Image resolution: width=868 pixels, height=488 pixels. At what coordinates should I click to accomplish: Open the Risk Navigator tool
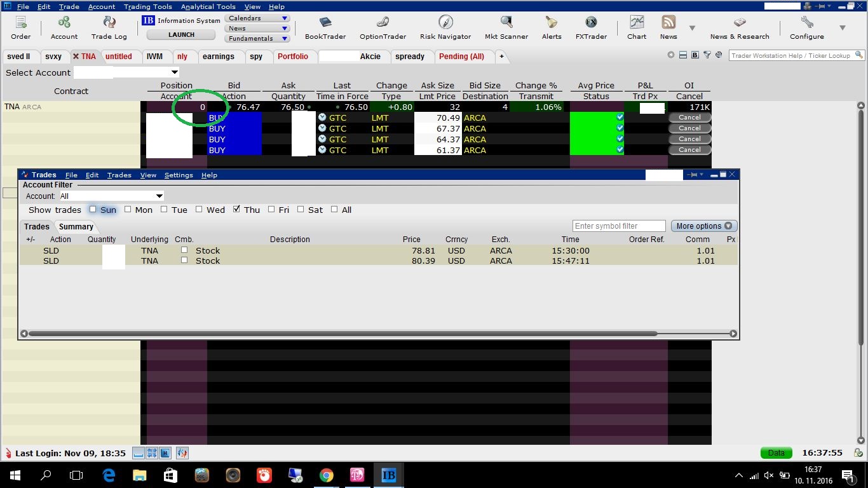tap(445, 28)
